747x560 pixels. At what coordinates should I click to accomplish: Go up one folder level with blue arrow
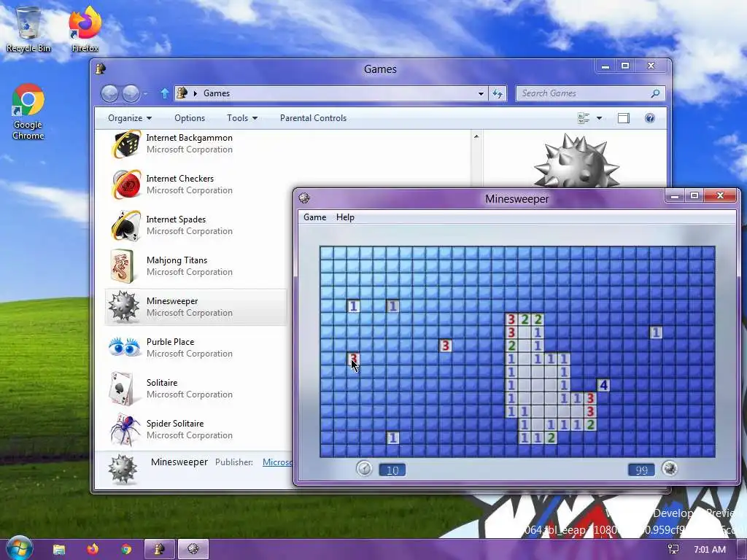(164, 93)
